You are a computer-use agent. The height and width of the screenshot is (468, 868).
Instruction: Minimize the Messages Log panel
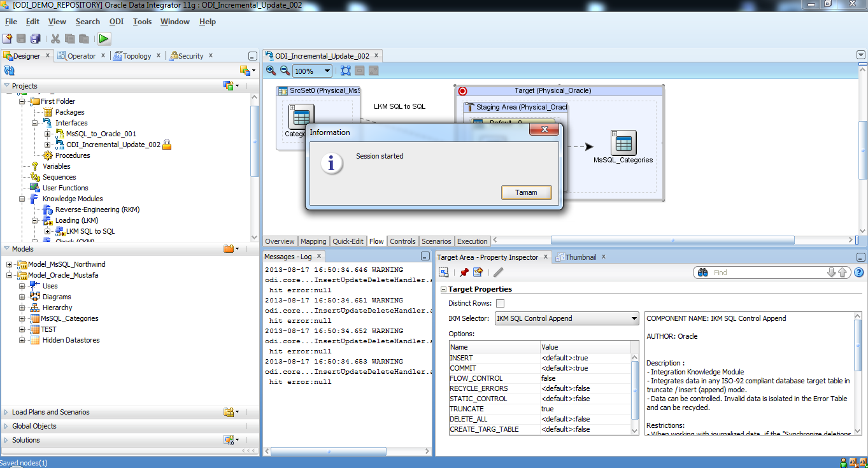(425, 257)
